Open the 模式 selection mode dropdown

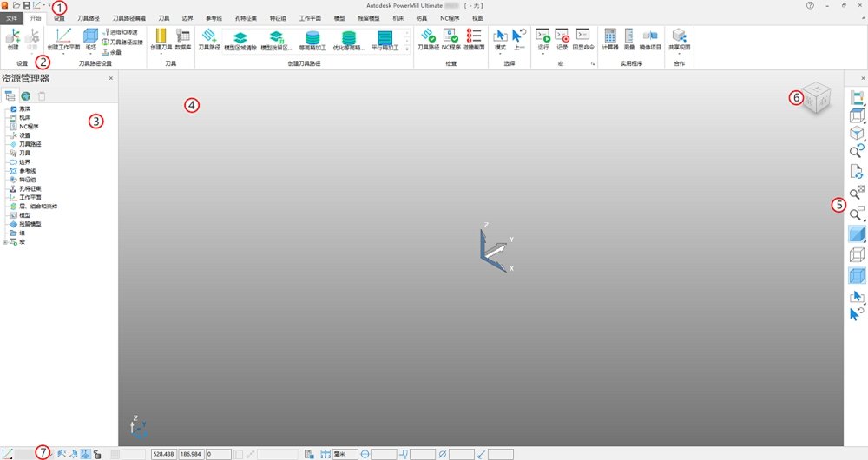(500, 54)
